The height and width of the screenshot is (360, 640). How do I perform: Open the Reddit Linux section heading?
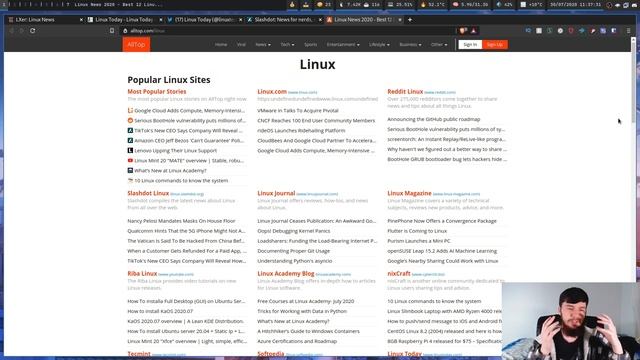coord(405,91)
